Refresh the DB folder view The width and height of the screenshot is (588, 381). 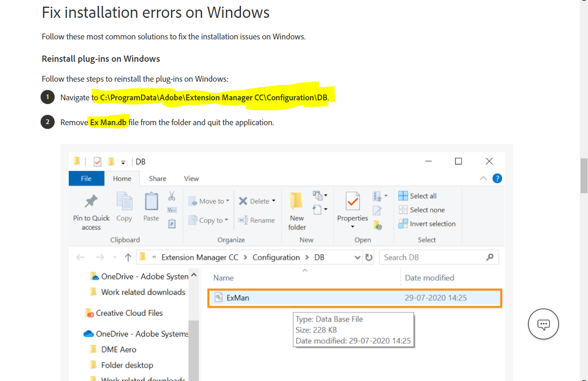(x=369, y=257)
